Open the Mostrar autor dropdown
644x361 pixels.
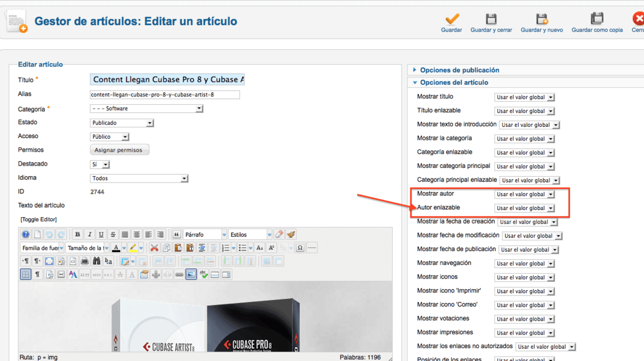pos(525,194)
